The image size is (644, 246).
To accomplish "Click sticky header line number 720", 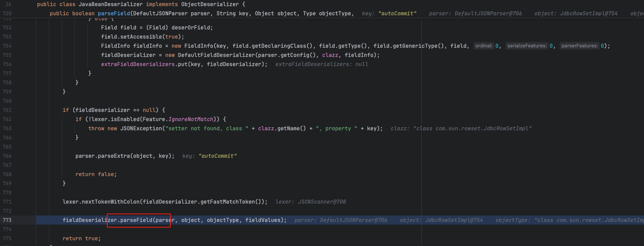I will pyautogui.click(x=7, y=13).
